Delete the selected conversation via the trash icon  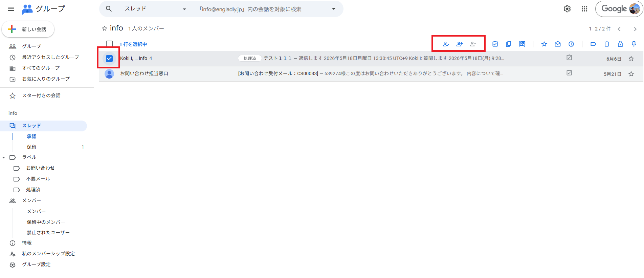click(x=607, y=44)
